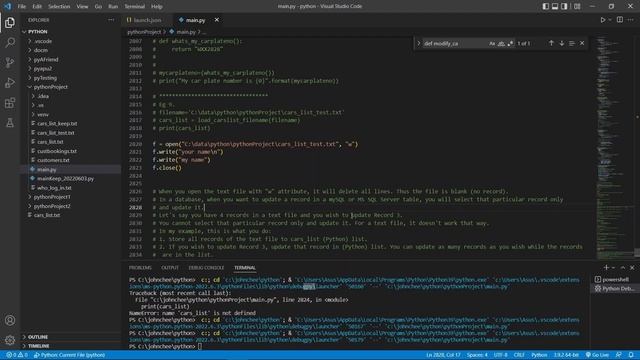
Task: Switch to the PROBLEMS panel tab
Action: click(140, 268)
